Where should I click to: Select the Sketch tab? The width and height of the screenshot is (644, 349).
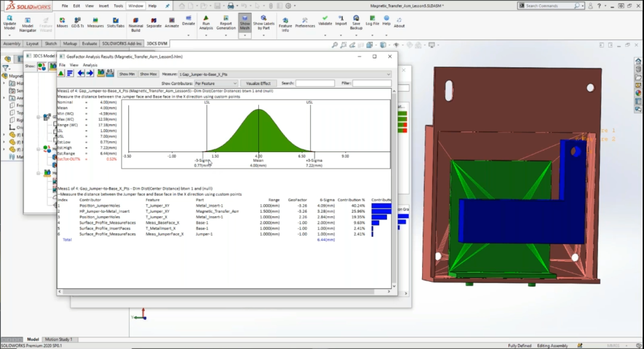(x=51, y=43)
